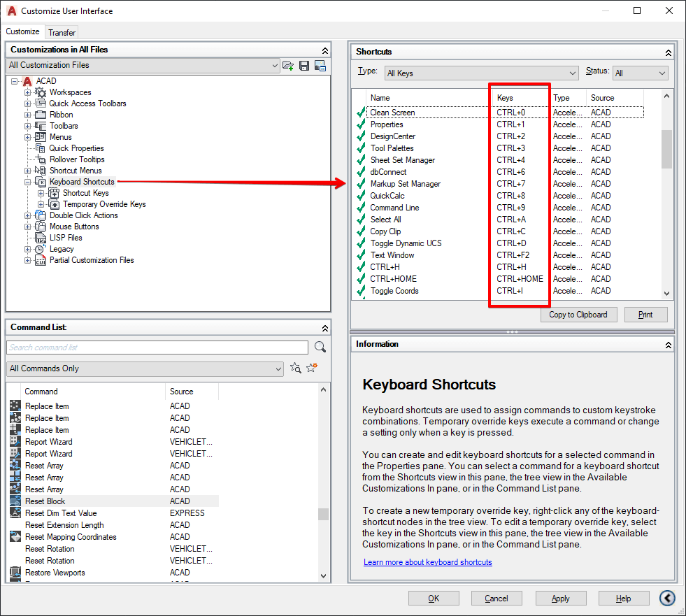Screen dimensions: 686x616
Task: Click the Shortcuts list scroll-up arrow
Action: pos(666,96)
